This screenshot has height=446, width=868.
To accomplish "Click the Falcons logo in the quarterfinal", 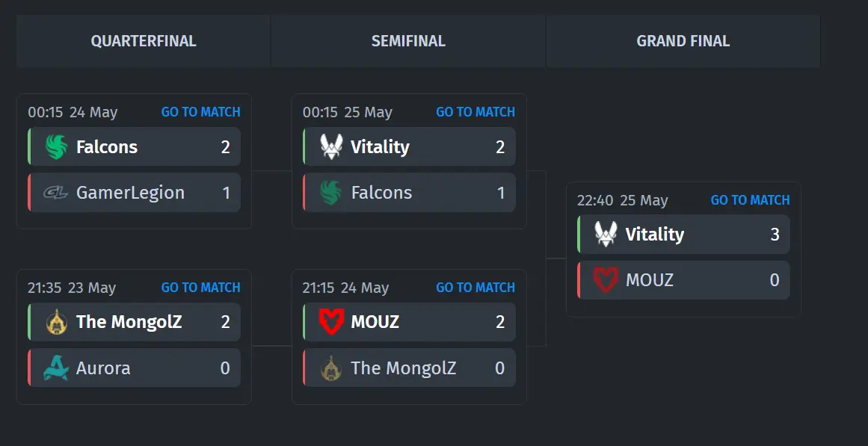I will tap(56, 146).
